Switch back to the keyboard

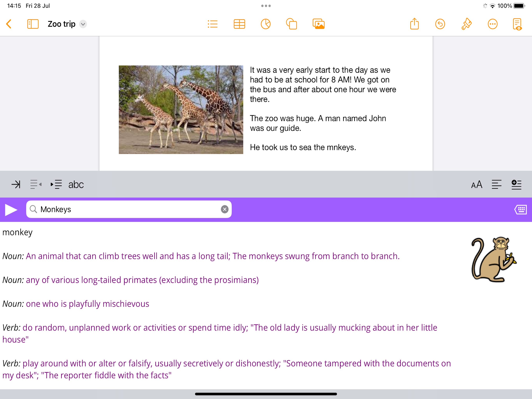point(521,210)
